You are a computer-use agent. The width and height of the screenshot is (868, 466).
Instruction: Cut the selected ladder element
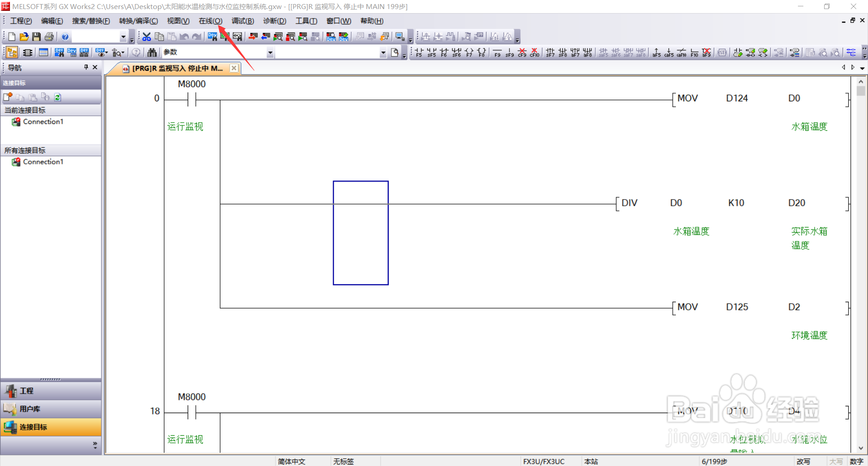click(x=146, y=37)
